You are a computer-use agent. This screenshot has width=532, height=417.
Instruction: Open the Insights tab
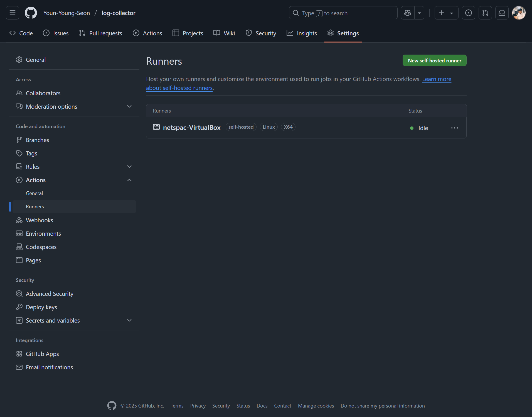click(x=302, y=33)
